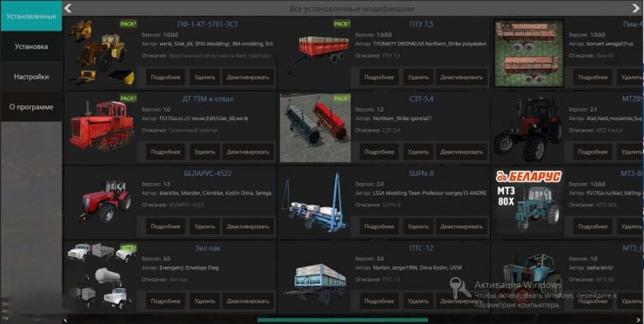Click the PACK badge on ПТУ 7,5
Image resolution: width=644 pixels, height=324 pixels.
tap(342, 24)
